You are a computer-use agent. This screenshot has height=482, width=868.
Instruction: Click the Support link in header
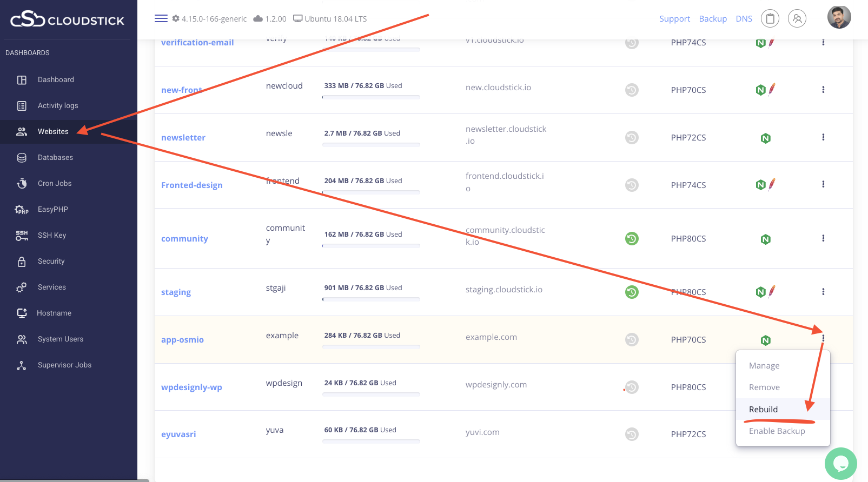point(674,18)
